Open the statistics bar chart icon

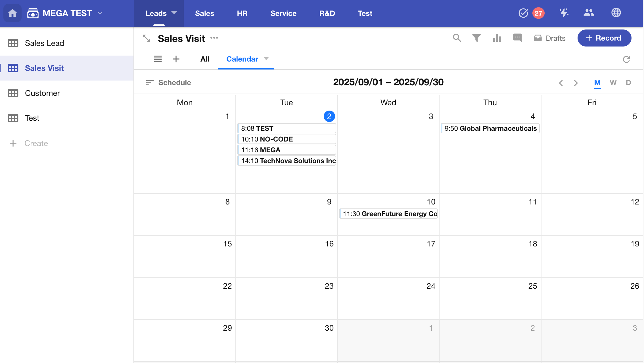coord(497,38)
